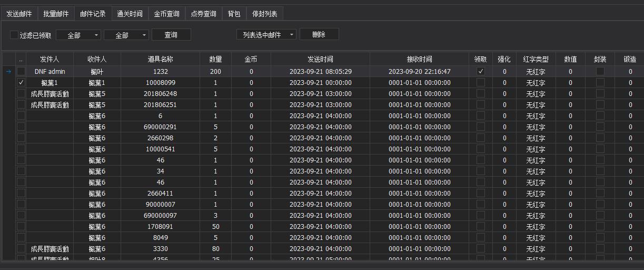The height and width of the screenshot is (270, 644).
Task: Uncheck the selection box for the 楓葉1 row
Action: click(21, 83)
